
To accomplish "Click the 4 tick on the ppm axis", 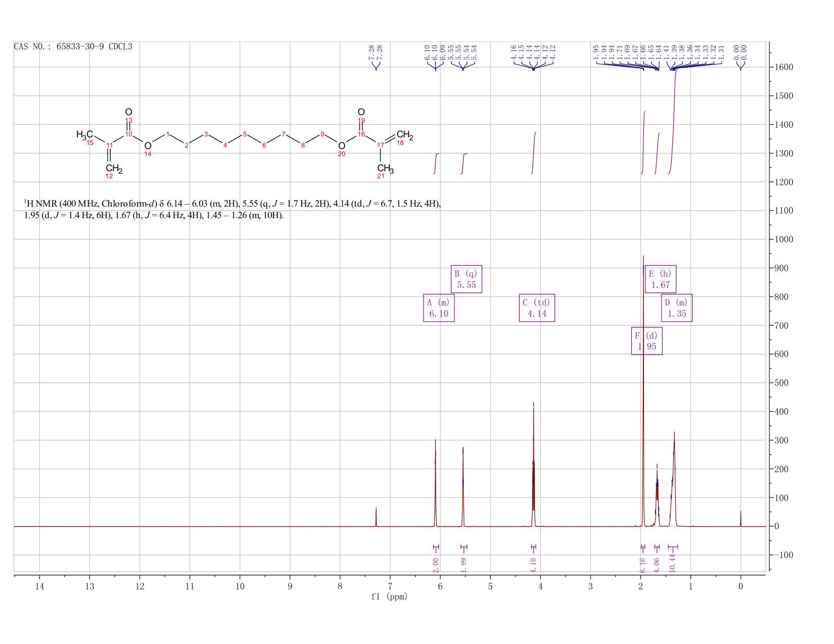I will pyautogui.click(x=540, y=586).
